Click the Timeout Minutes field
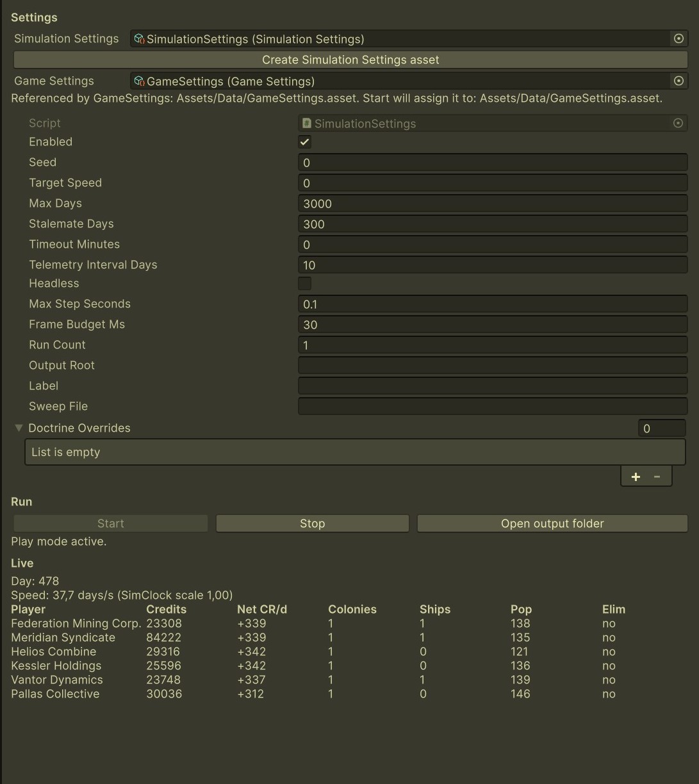Screen dimensions: 699x784 [493, 245]
